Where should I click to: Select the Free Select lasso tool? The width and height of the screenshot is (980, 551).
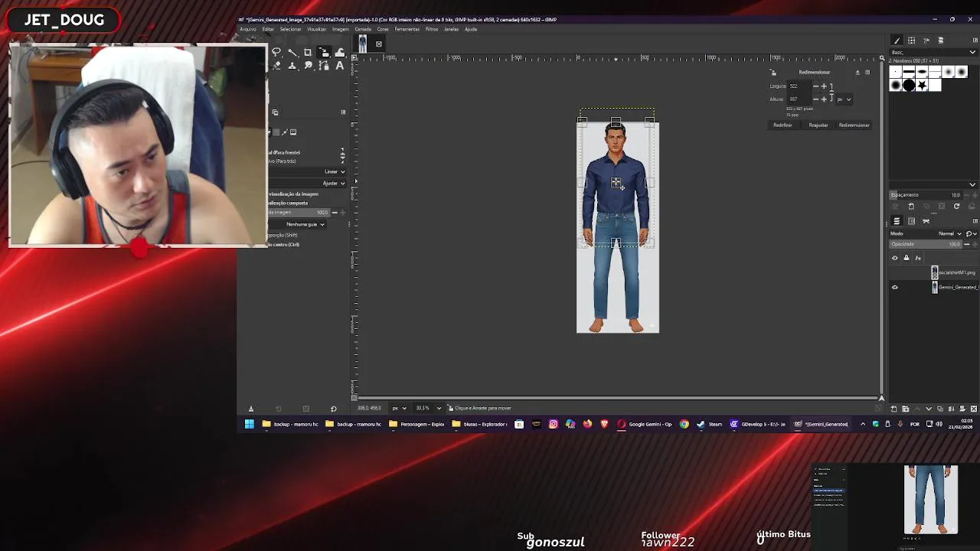point(276,52)
